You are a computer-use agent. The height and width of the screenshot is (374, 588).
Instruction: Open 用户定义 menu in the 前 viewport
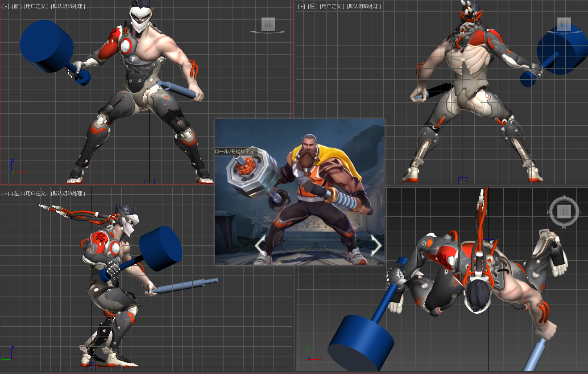tap(36, 6)
